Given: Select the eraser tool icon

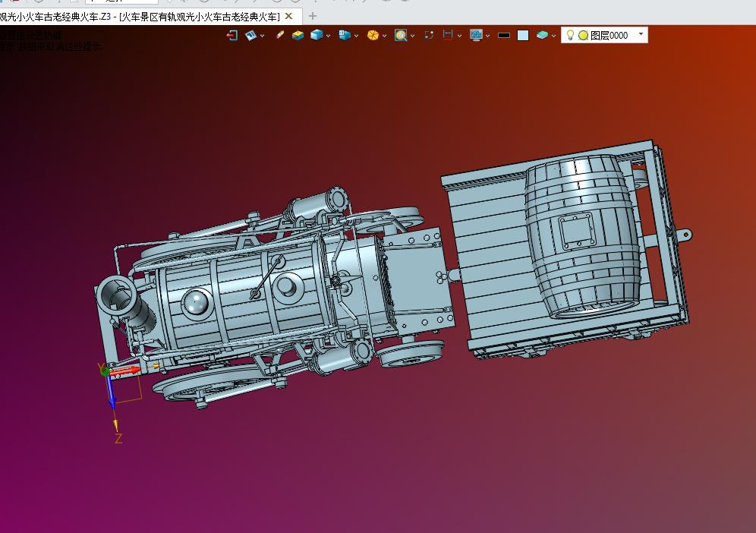Looking at the screenshot, I should tap(279, 35).
